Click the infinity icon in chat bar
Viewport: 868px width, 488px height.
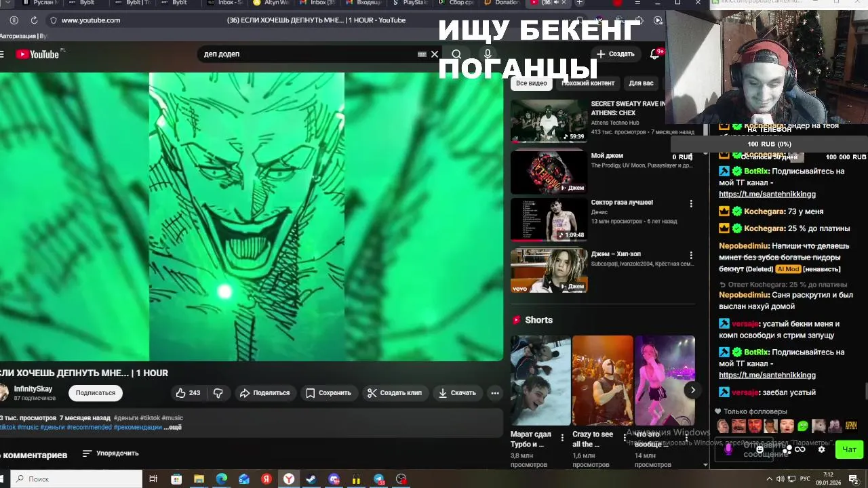(800, 449)
